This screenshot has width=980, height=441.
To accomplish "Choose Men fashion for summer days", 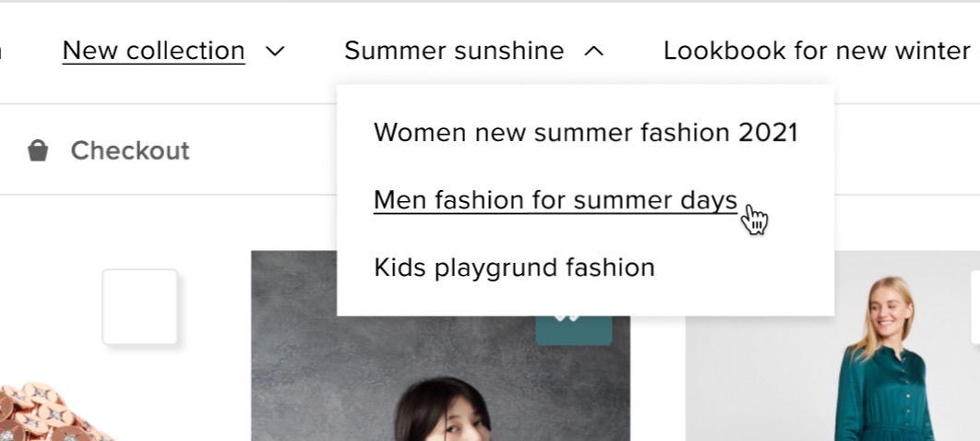I will tap(555, 200).
